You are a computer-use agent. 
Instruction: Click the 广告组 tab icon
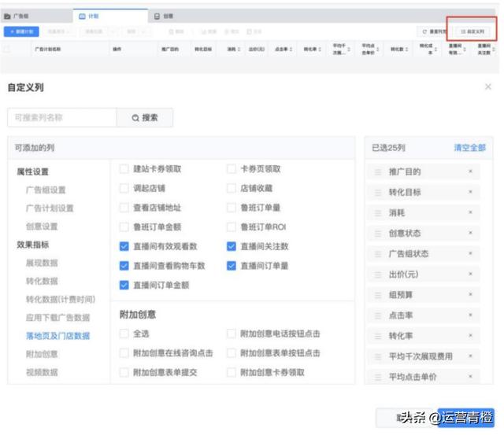click(9, 15)
